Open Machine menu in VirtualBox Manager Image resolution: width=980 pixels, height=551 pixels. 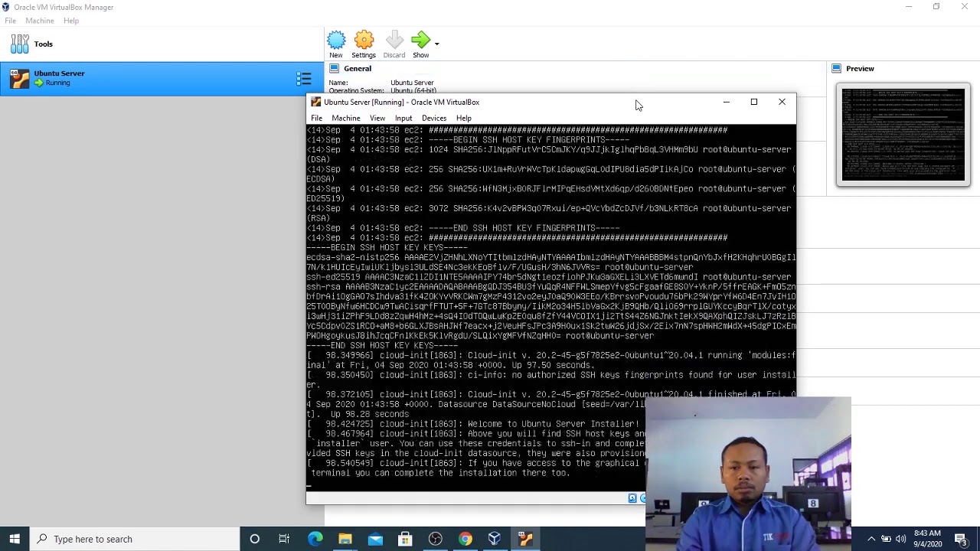point(40,21)
